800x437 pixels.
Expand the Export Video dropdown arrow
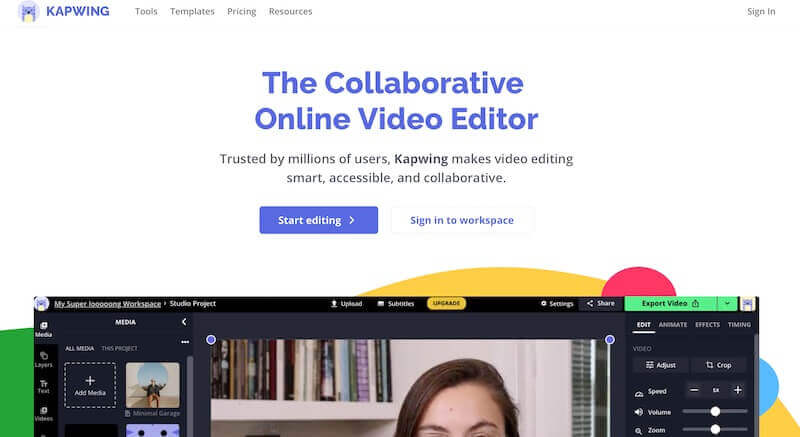727,303
